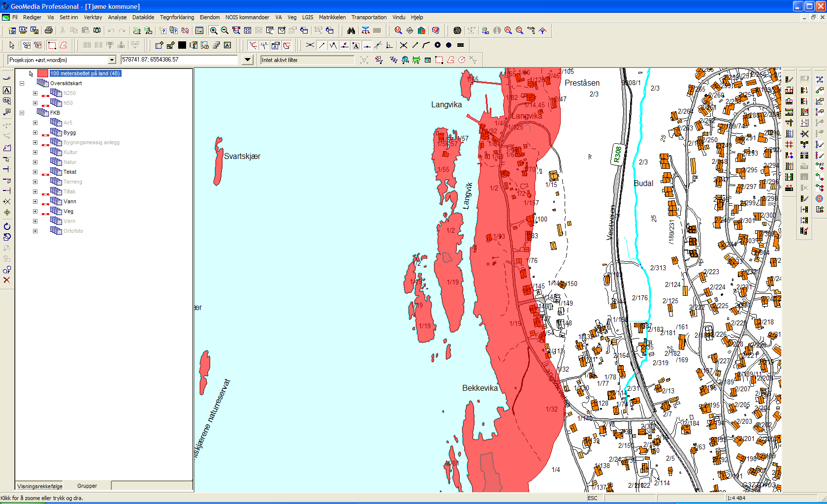Click the dashed-line style icon after the circles
The height and width of the screenshot is (504, 827).
point(460,45)
